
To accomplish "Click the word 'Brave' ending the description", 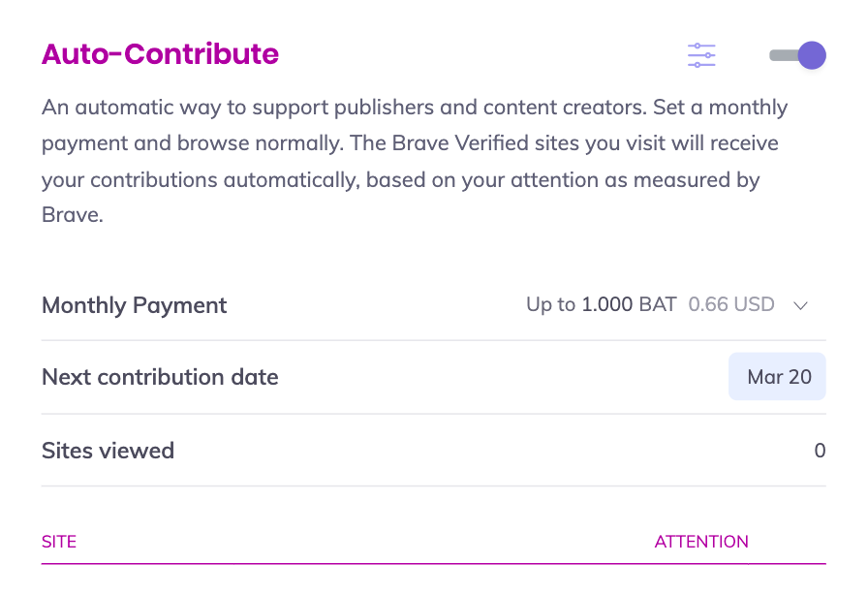I will (x=72, y=215).
